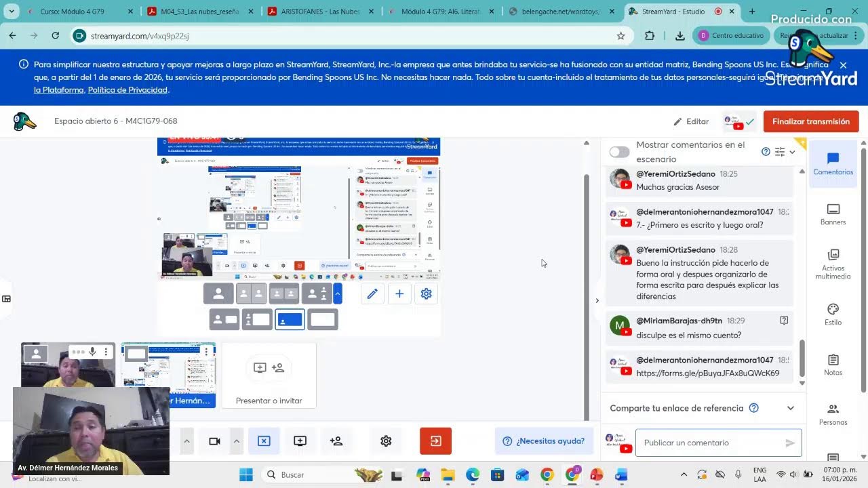Select the group two-tile layout
Screen dimensions: 868x488
[283, 293]
